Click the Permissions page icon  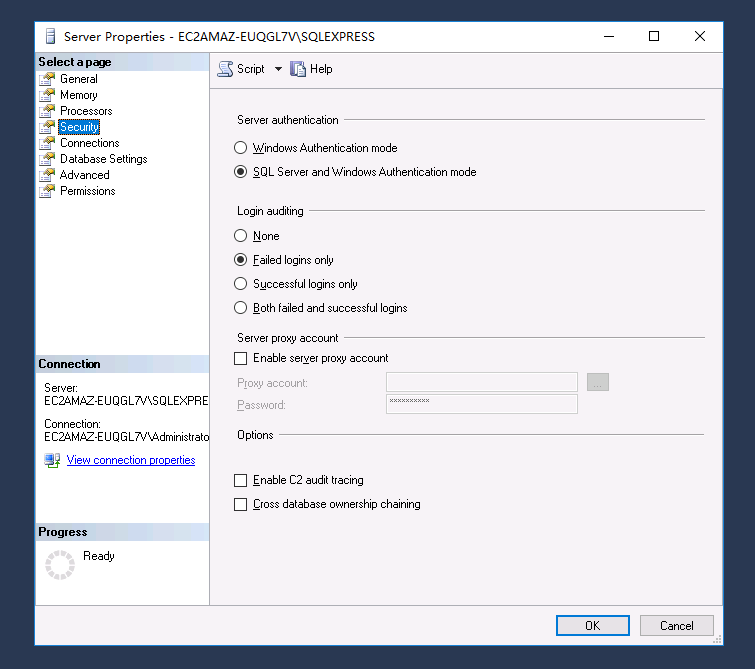click(x=47, y=191)
